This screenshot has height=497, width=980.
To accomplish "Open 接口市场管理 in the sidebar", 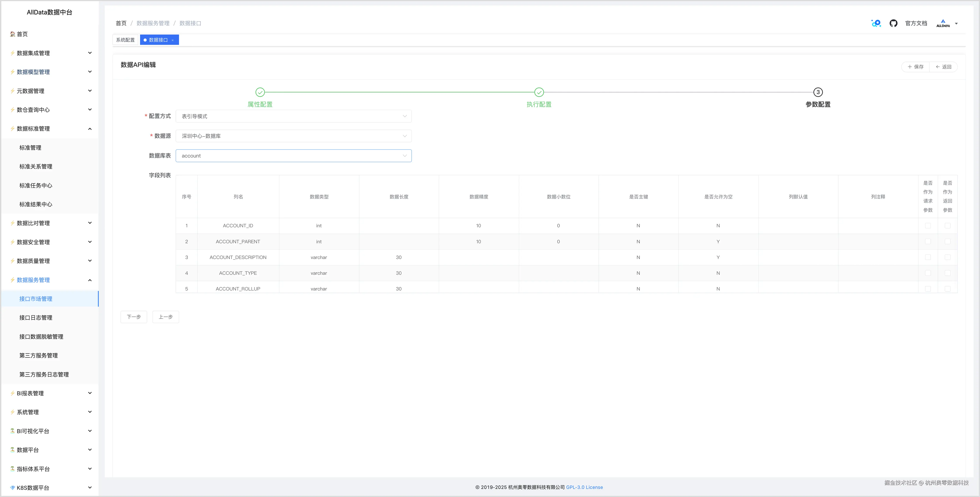I will click(50, 299).
